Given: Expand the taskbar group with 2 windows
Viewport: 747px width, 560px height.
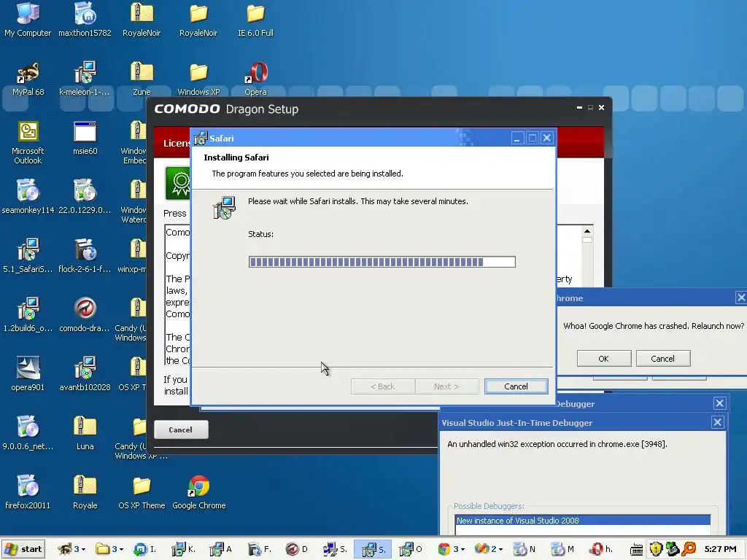Looking at the screenshot, I should tap(489, 549).
